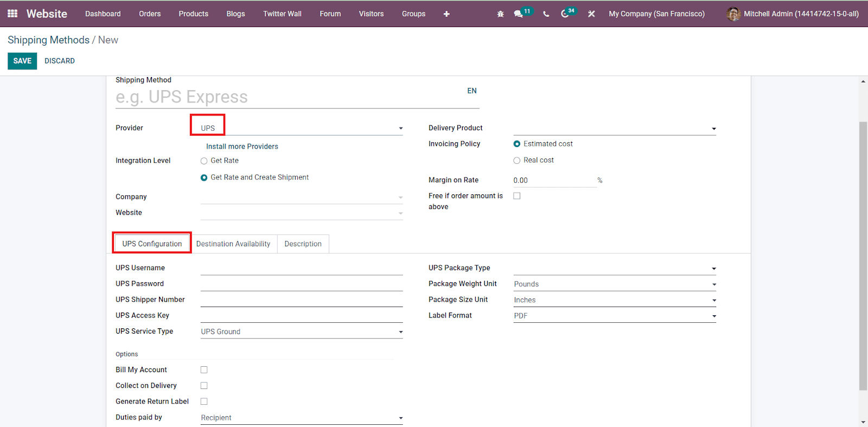The width and height of the screenshot is (868, 427).
Task: Open the Blogs menu
Action: point(235,14)
